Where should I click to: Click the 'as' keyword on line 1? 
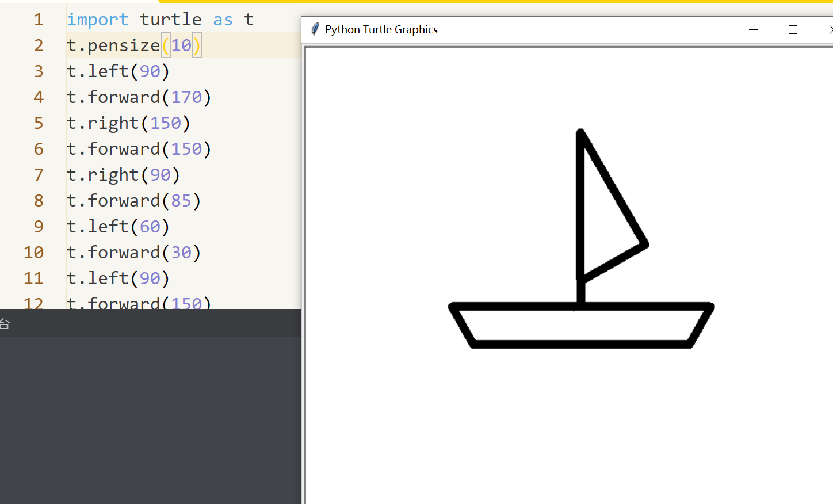(223, 20)
